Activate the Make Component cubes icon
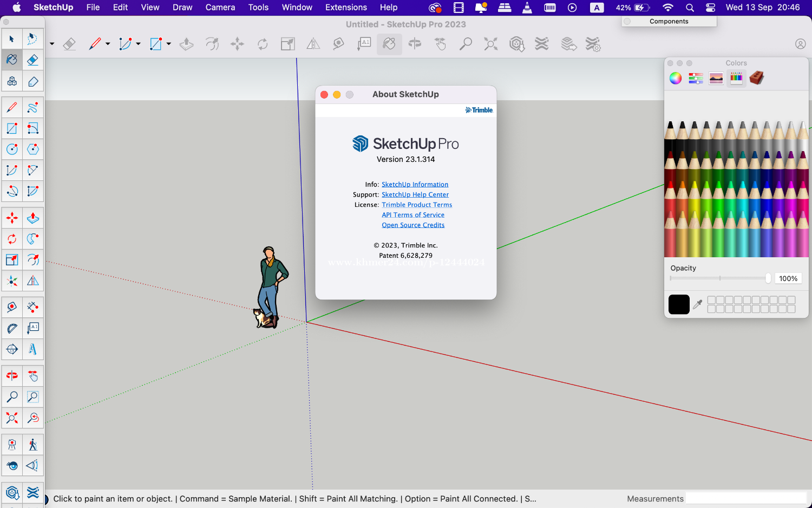 tap(12, 81)
